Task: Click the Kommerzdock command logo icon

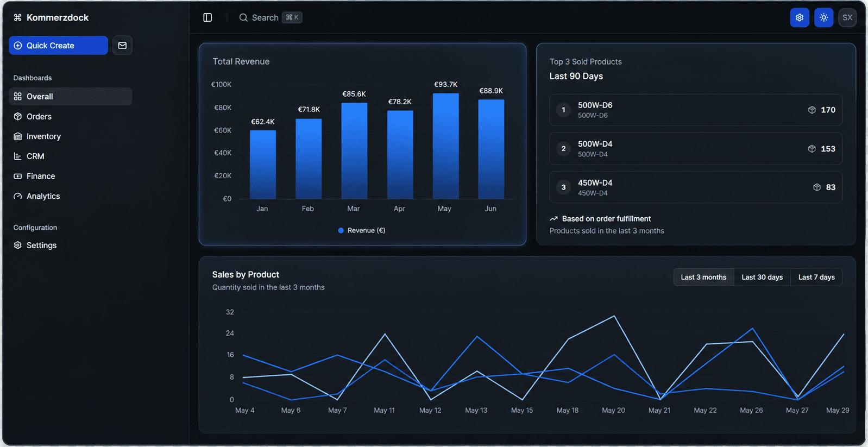Action: click(17, 17)
